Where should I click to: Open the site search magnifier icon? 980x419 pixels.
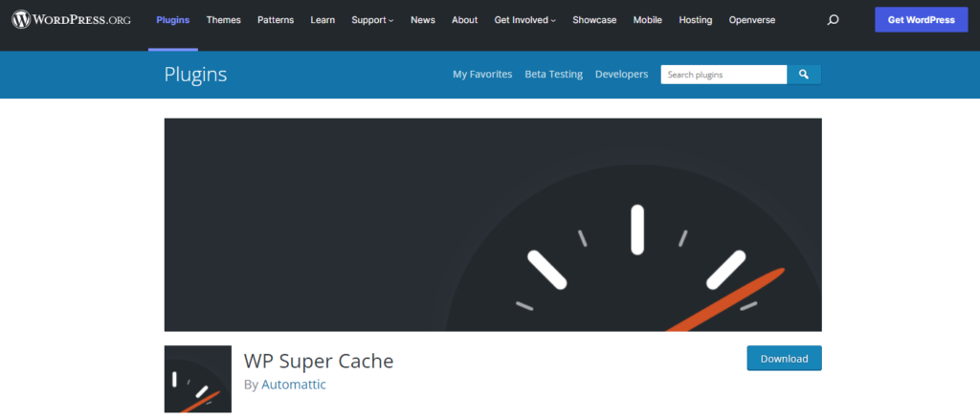tap(833, 20)
